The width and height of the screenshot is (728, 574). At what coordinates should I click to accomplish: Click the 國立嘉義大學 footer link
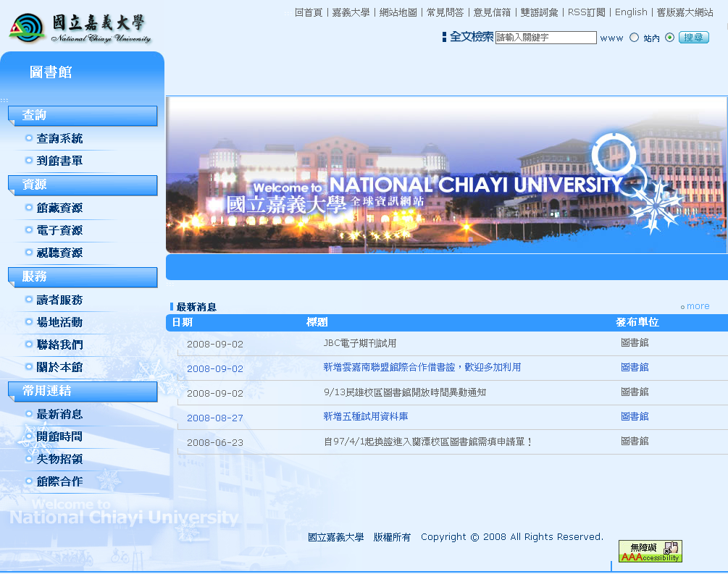pos(335,537)
